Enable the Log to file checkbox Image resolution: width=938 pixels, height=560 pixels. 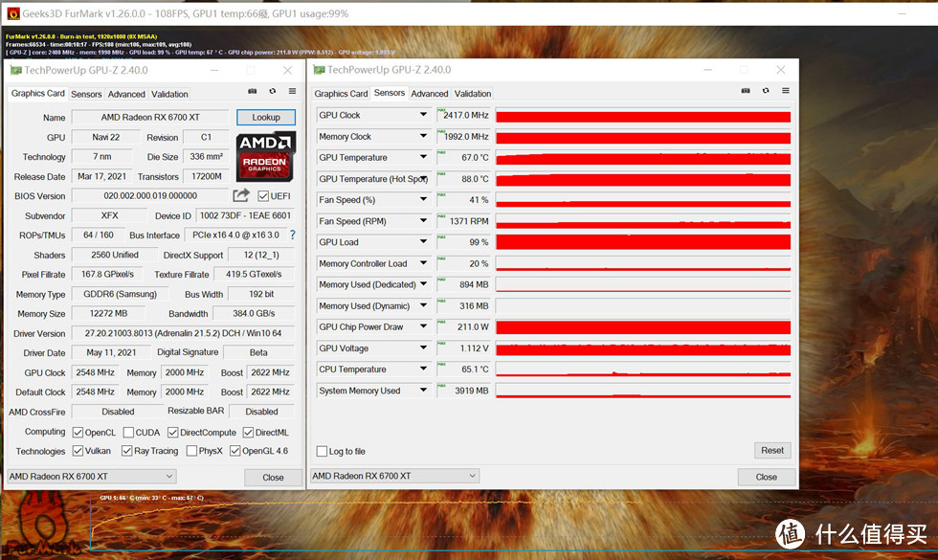pos(322,451)
